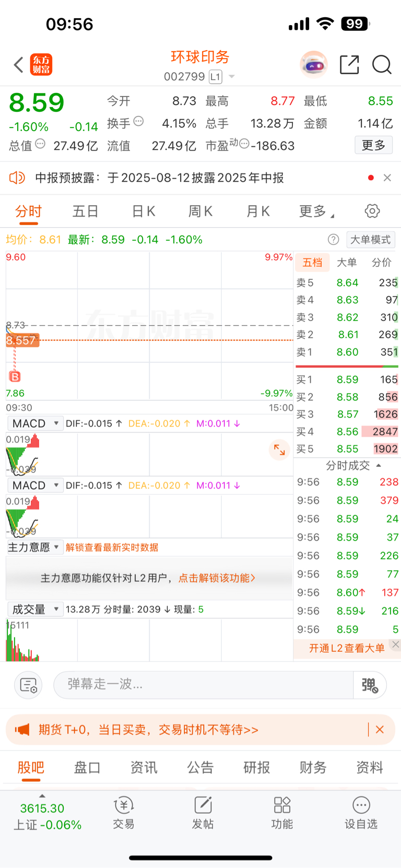Close the 期货T+0 banner
The image size is (401, 868).
380,730
